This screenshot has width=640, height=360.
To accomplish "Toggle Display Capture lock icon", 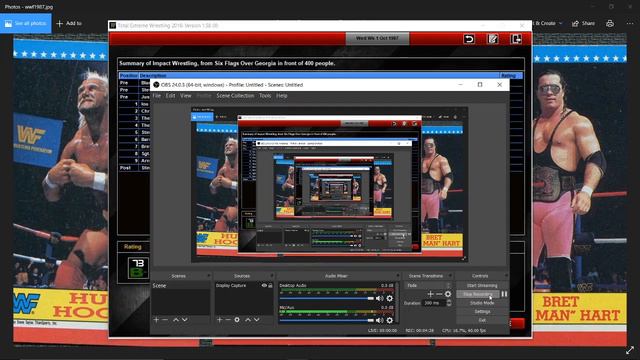I will pyautogui.click(x=270, y=285).
